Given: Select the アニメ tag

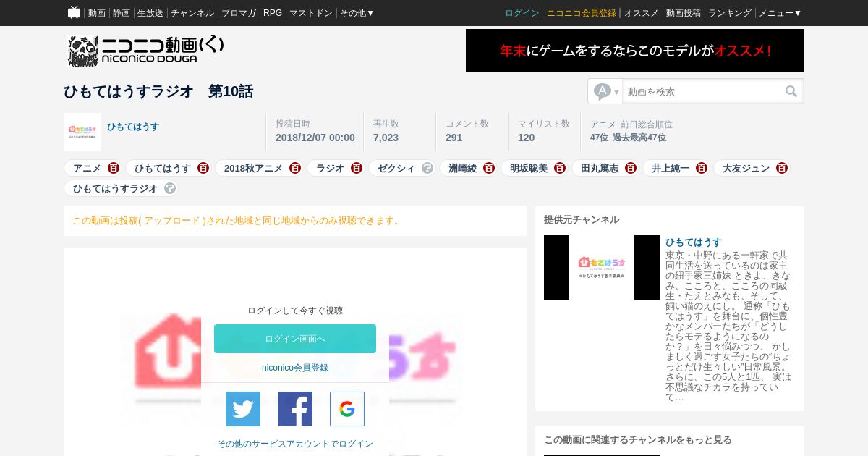Looking at the screenshot, I should (x=87, y=168).
